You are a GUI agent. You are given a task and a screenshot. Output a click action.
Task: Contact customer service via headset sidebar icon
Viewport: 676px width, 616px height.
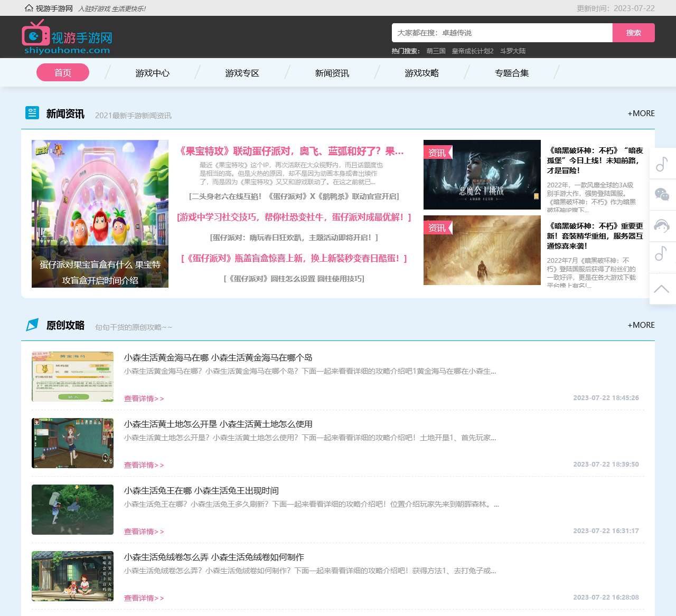click(662, 226)
